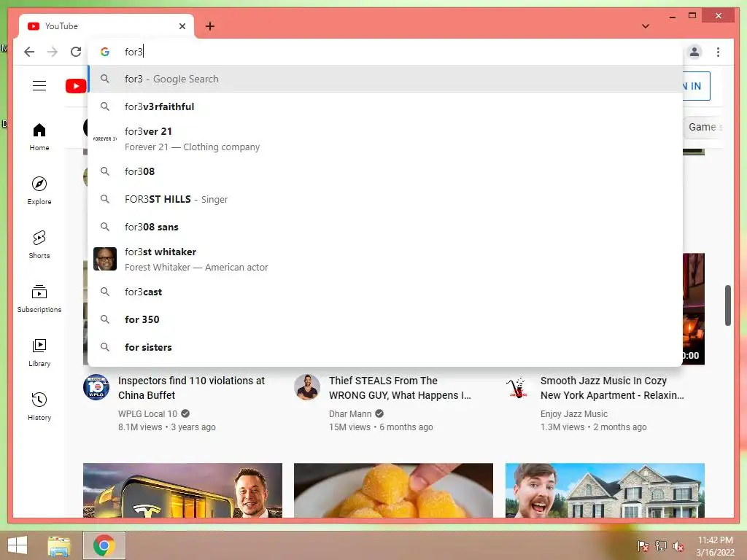Open Subscriptions in the sidebar
Screen dimensions: 747x560
coord(39,298)
